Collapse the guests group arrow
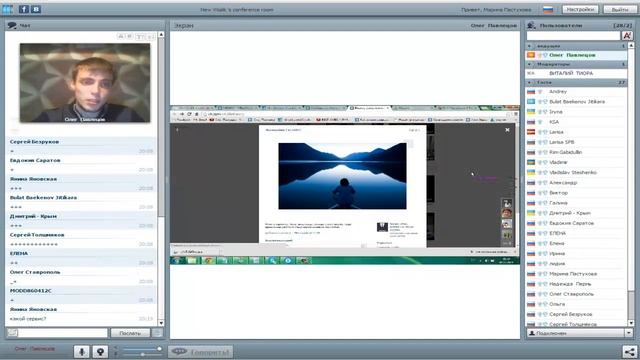 (529, 82)
